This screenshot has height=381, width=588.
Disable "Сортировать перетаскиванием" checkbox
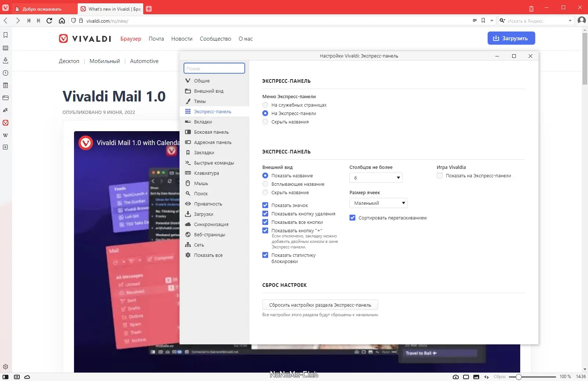tap(352, 218)
